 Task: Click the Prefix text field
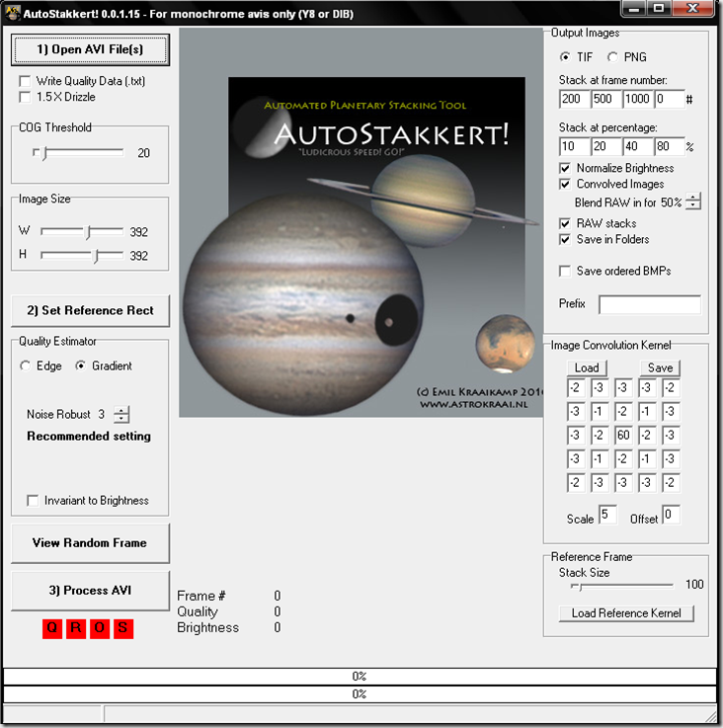pos(650,305)
